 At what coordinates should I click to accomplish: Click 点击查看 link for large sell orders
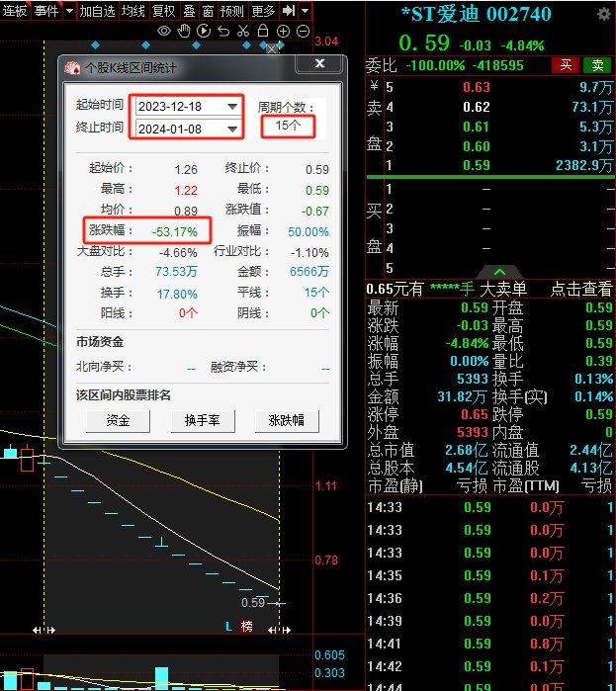coord(581,289)
